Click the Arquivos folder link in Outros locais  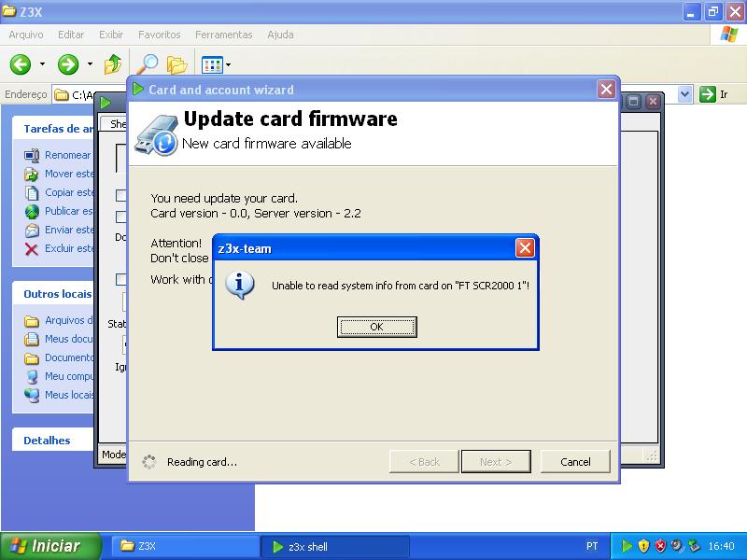pyautogui.click(x=69, y=320)
